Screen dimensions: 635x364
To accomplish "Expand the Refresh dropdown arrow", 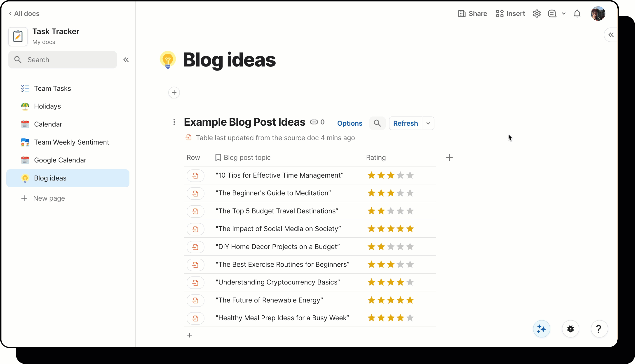I will click(428, 123).
